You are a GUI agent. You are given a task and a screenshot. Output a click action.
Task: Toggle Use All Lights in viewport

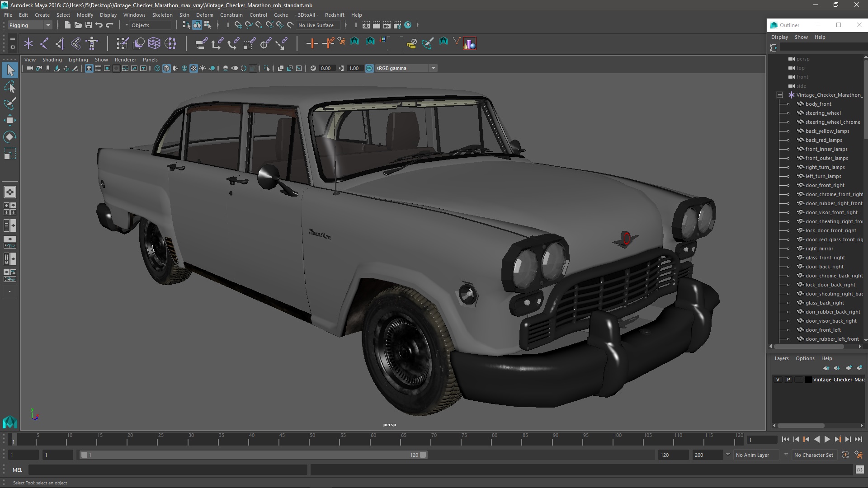tap(203, 68)
